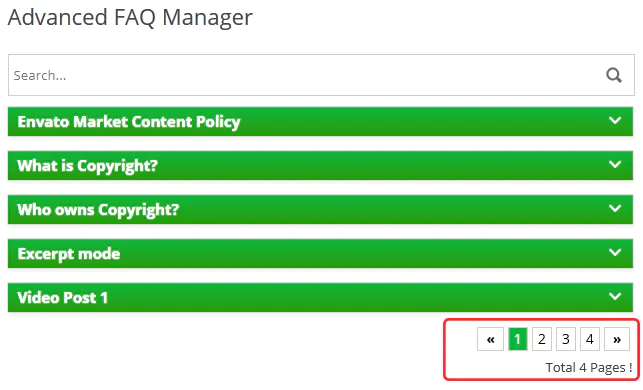643x390 pixels.
Task: Go to next page with » button
Action: tap(617, 339)
